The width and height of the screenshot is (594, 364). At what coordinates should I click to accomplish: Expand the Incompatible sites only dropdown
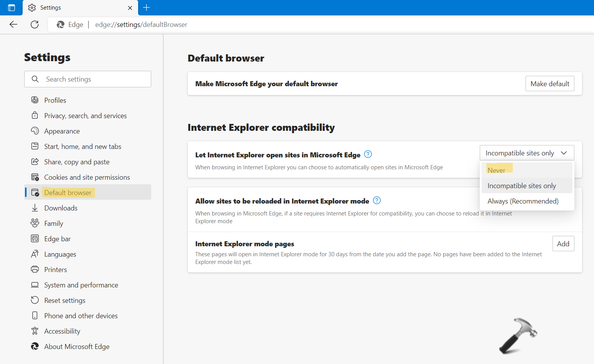(x=526, y=152)
